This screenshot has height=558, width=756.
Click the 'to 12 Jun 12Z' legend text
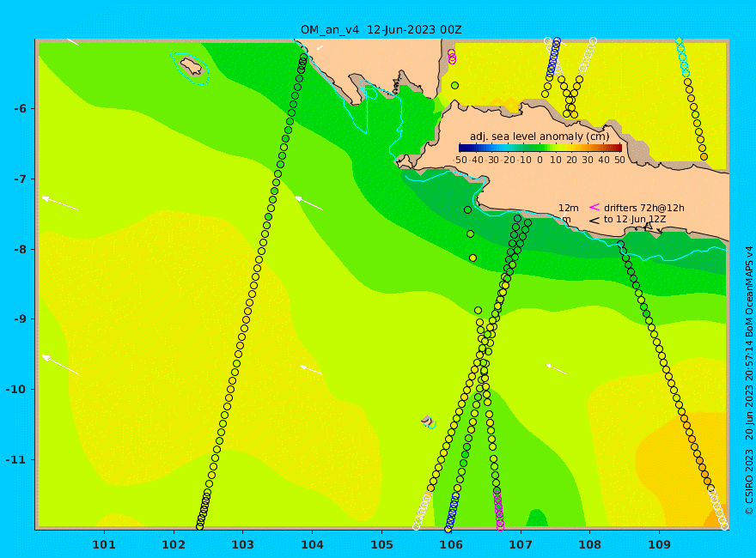(x=636, y=219)
